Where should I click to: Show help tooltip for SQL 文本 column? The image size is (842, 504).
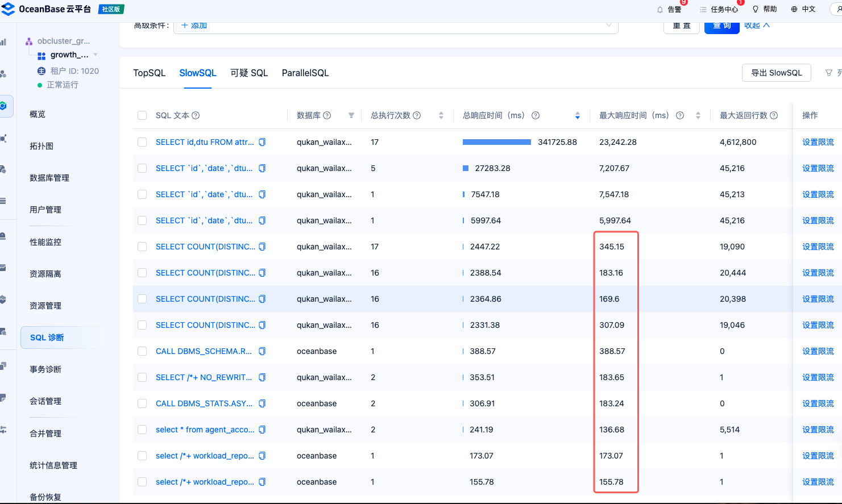click(x=196, y=115)
